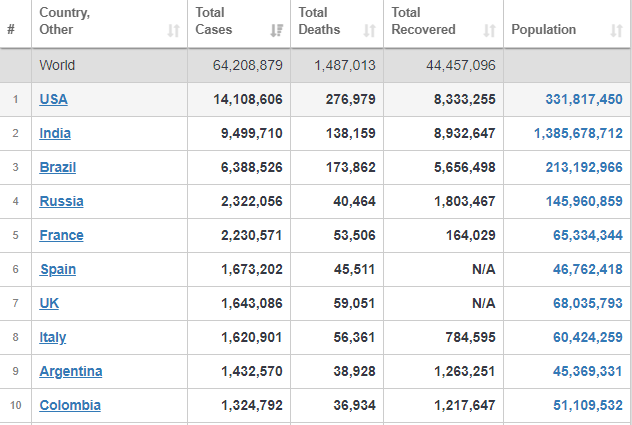Select USA total recovered 8,333,255
The height and width of the screenshot is (425, 632).
coord(465,99)
